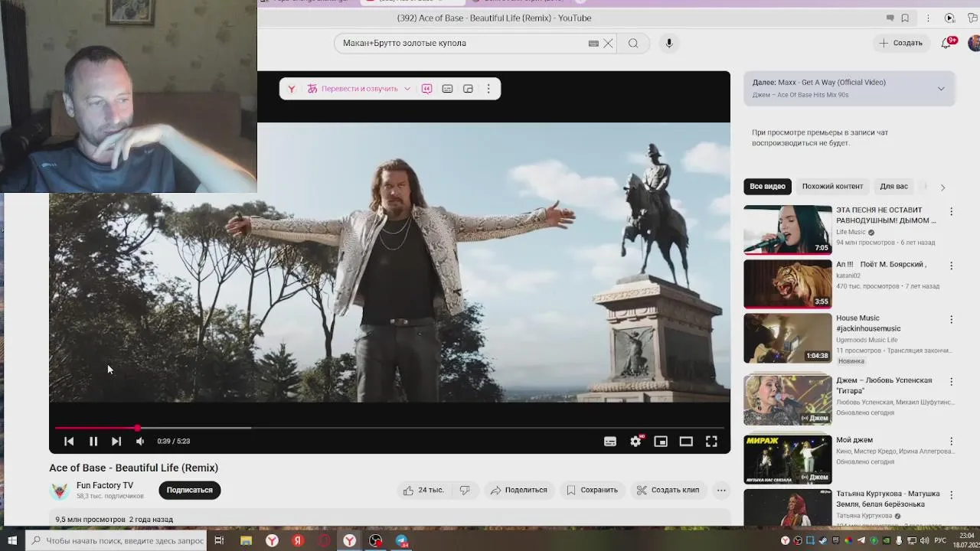Enable theater mode view
This screenshot has height=551, width=980.
pos(686,442)
